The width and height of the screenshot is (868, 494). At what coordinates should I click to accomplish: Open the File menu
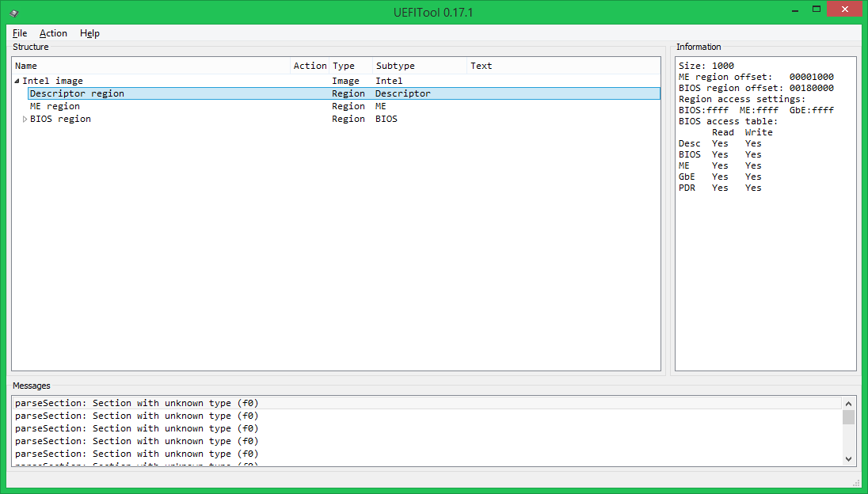[19, 33]
